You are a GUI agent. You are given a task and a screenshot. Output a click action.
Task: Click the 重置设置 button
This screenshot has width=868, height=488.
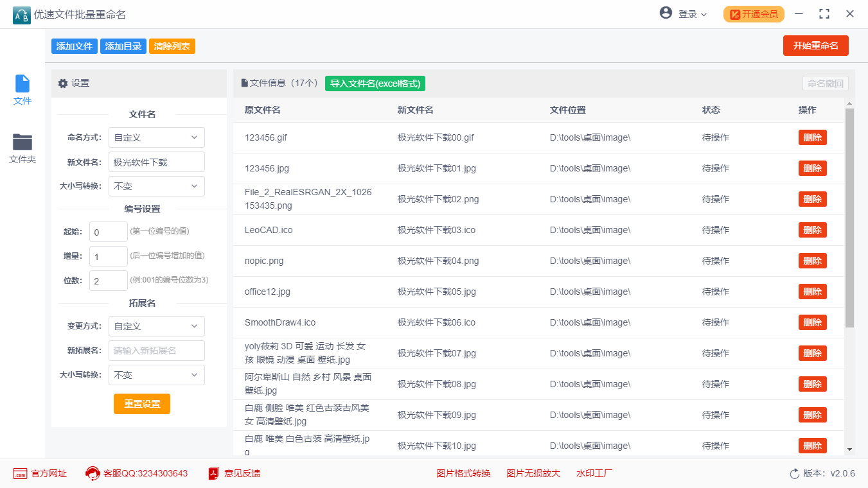click(x=142, y=404)
